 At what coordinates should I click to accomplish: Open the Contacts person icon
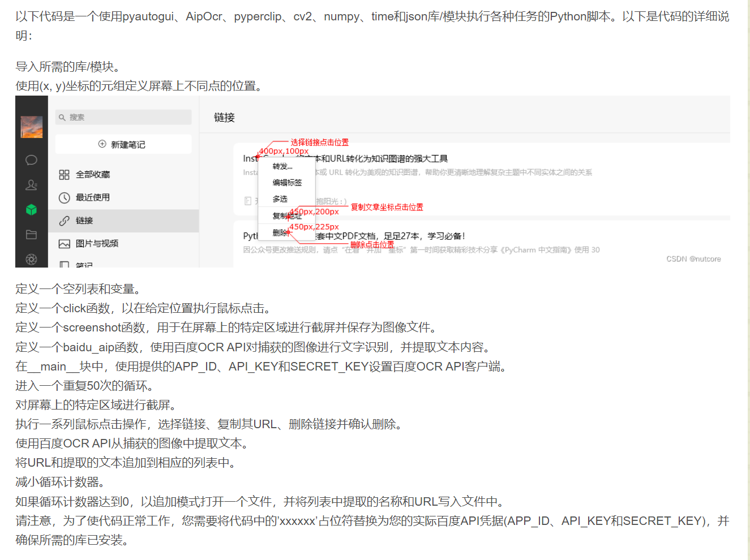32,185
